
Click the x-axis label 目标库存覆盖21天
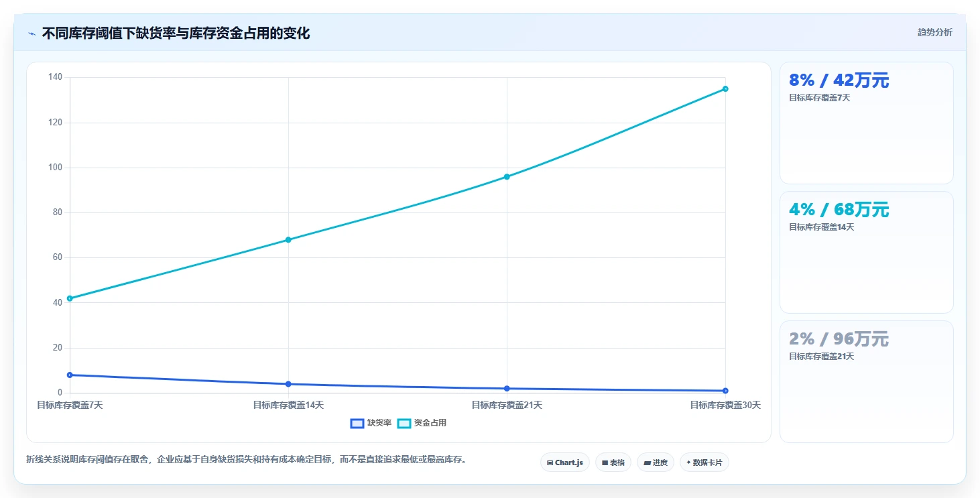(507, 405)
